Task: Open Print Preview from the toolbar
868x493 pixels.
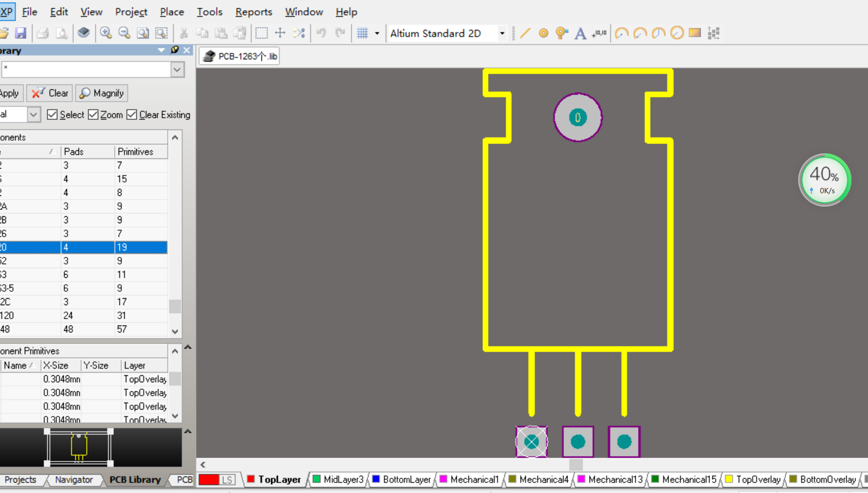Action: tap(62, 33)
